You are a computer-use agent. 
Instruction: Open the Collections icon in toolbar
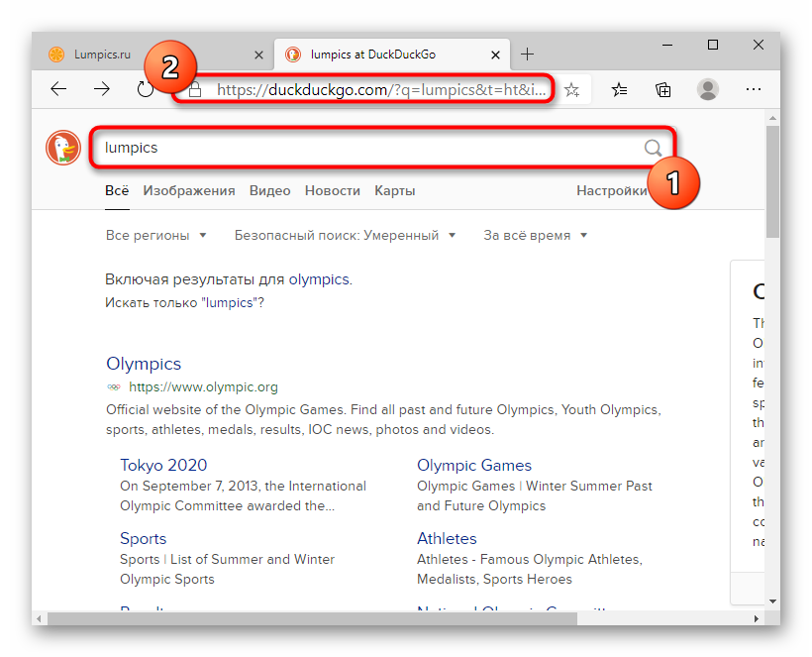[663, 89]
